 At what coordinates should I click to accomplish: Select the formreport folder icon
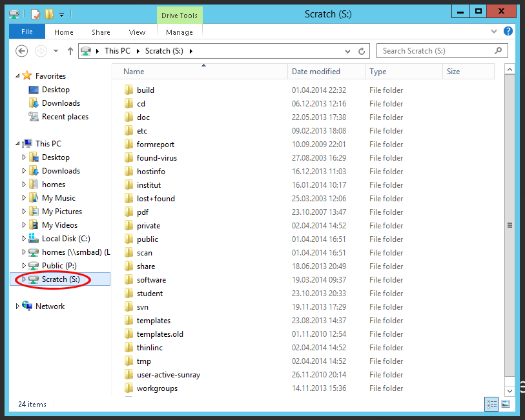pyautogui.click(x=129, y=144)
